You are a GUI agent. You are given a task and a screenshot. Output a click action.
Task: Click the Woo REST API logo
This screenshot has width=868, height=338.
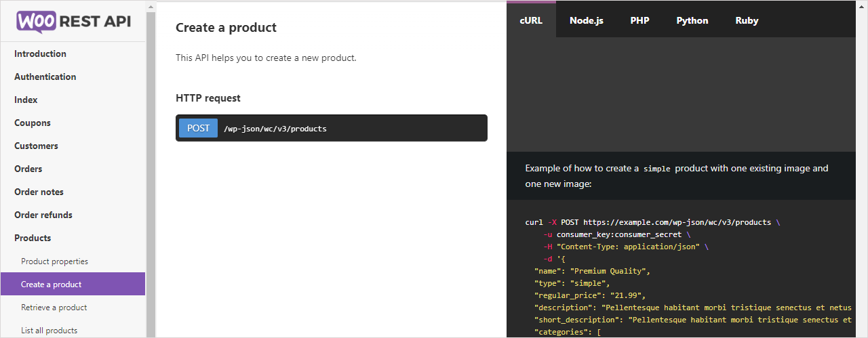point(73,21)
